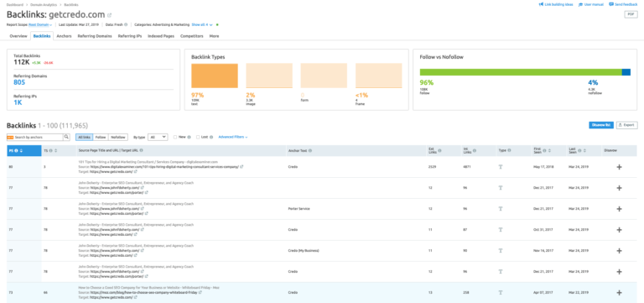
Task: Open the Referring Domains tab
Action: click(95, 36)
